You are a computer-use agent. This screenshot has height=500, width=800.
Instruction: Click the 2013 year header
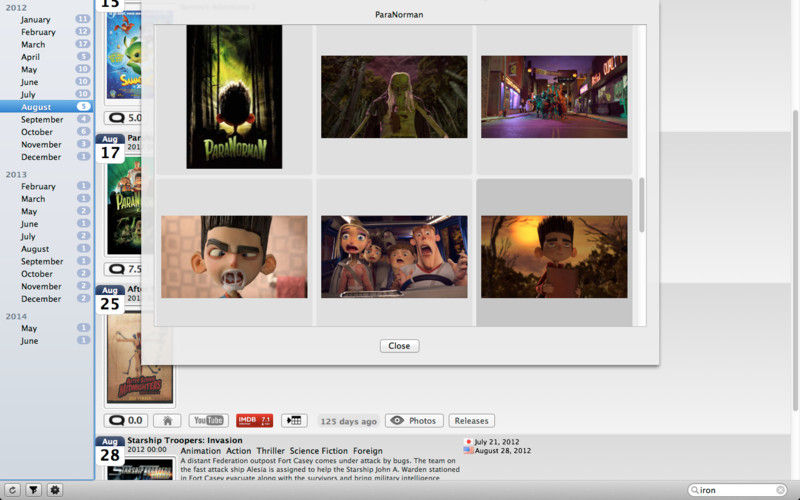click(x=16, y=174)
